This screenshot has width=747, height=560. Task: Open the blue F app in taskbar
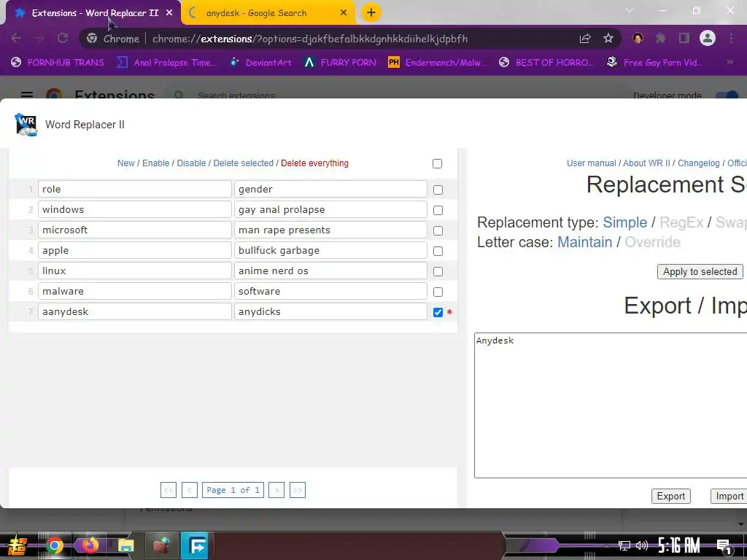194,545
